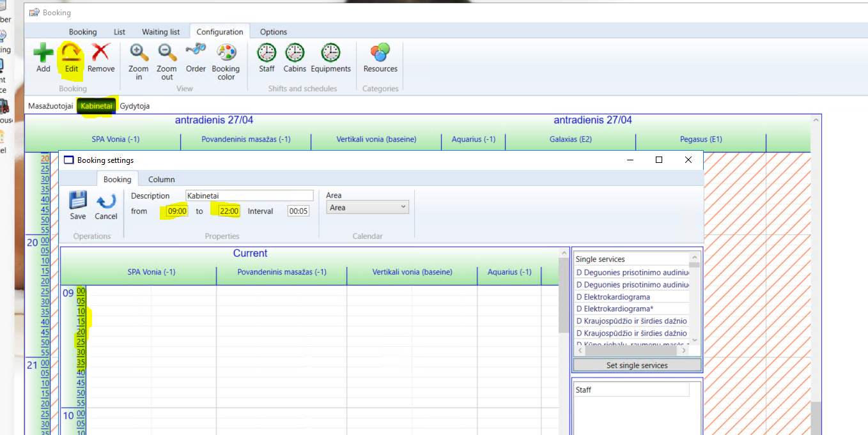Image resolution: width=868 pixels, height=435 pixels.
Task: Click the up arrow of main calendar scrollbar
Action: pyautogui.click(x=816, y=120)
